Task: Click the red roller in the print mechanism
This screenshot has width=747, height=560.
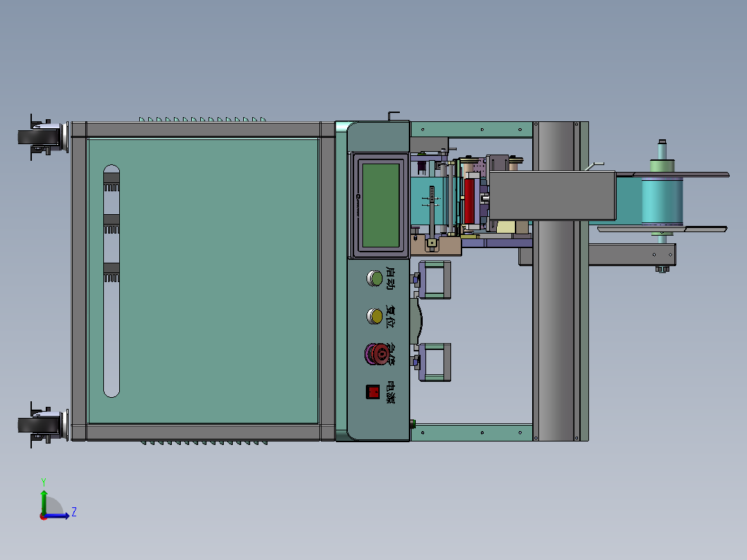Action: click(x=469, y=201)
